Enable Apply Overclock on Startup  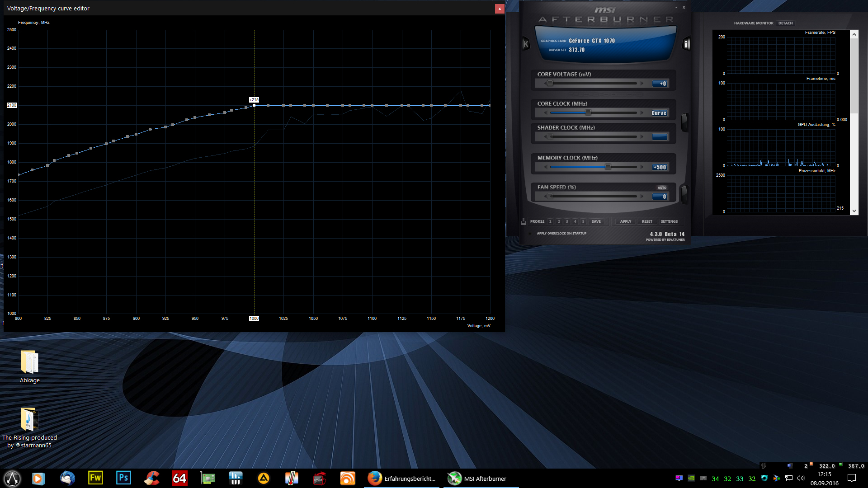(x=530, y=234)
